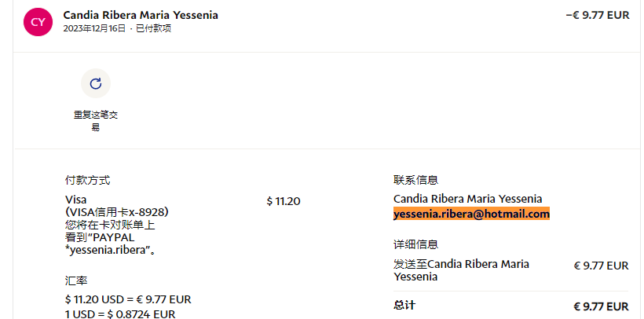
Task: Click the VISA信用卡x-8928 card text
Action: [117, 212]
